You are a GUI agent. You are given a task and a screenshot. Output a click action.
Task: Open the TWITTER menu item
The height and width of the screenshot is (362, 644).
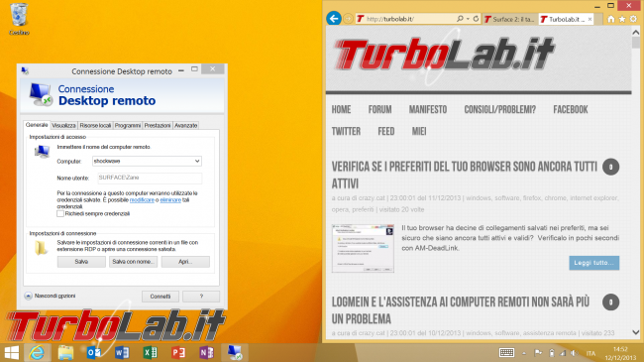click(346, 131)
